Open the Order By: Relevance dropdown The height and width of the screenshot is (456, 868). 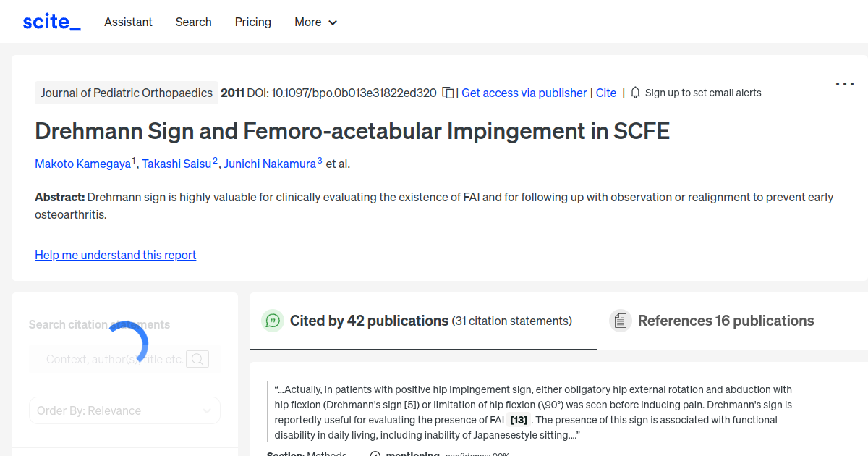tap(124, 410)
